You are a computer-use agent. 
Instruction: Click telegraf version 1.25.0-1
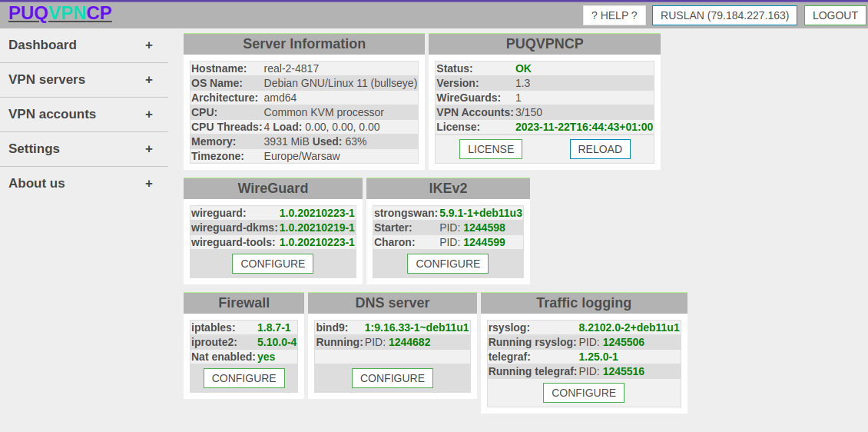598,357
